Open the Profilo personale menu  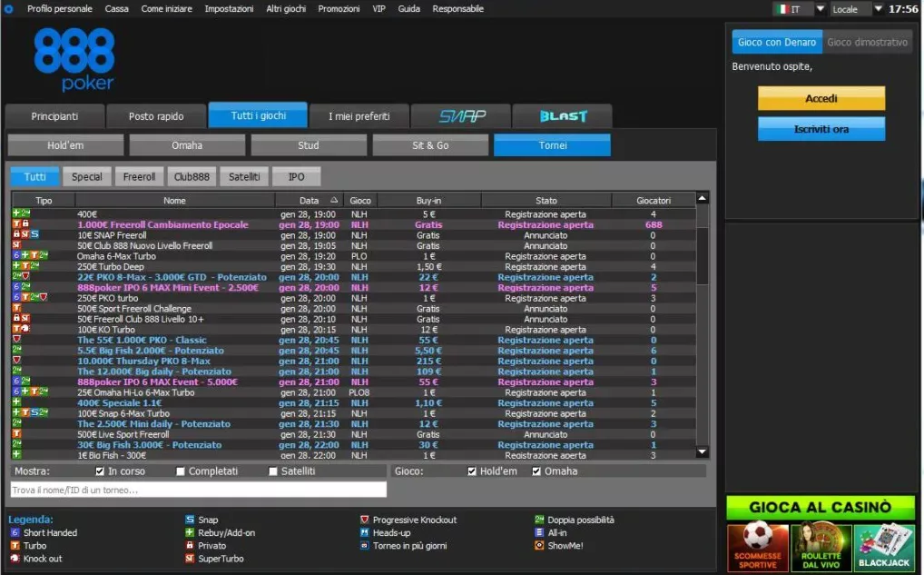coord(60,9)
